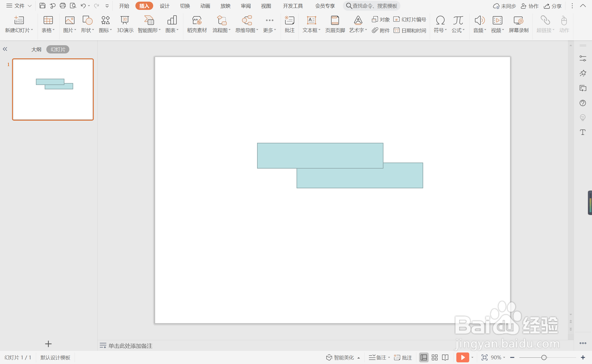Open the 稻壳素材 resource library
Screen dimensions: 592x364
point(197,24)
